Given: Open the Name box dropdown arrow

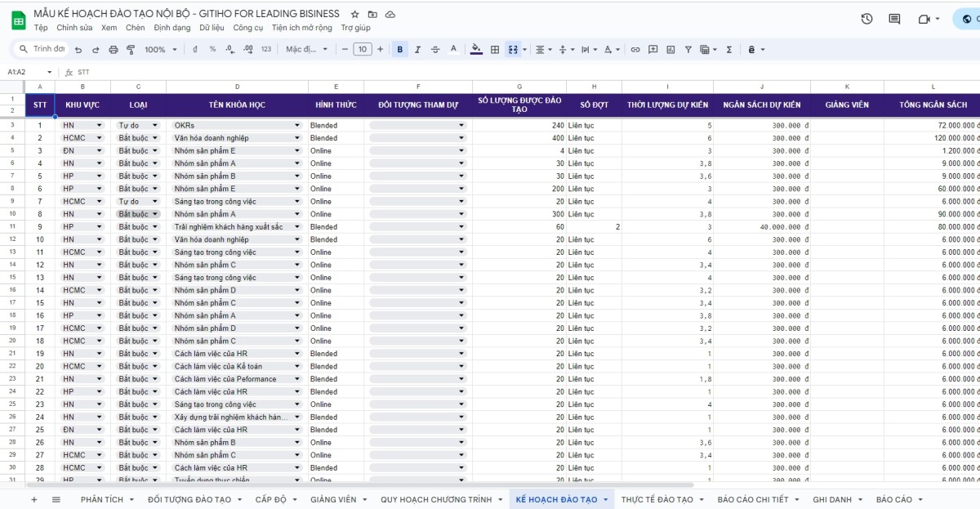Looking at the screenshot, I should pyautogui.click(x=49, y=72).
